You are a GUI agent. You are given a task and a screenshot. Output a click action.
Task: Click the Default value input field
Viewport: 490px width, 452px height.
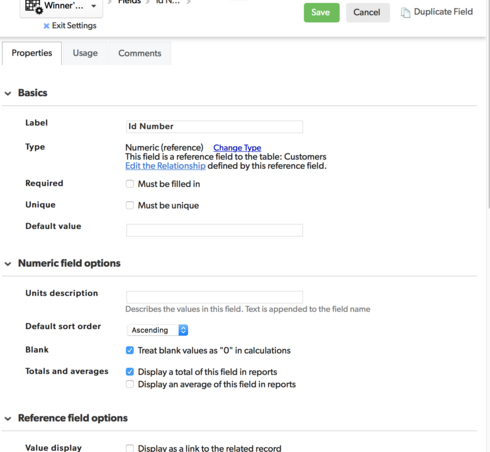click(214, 230)
